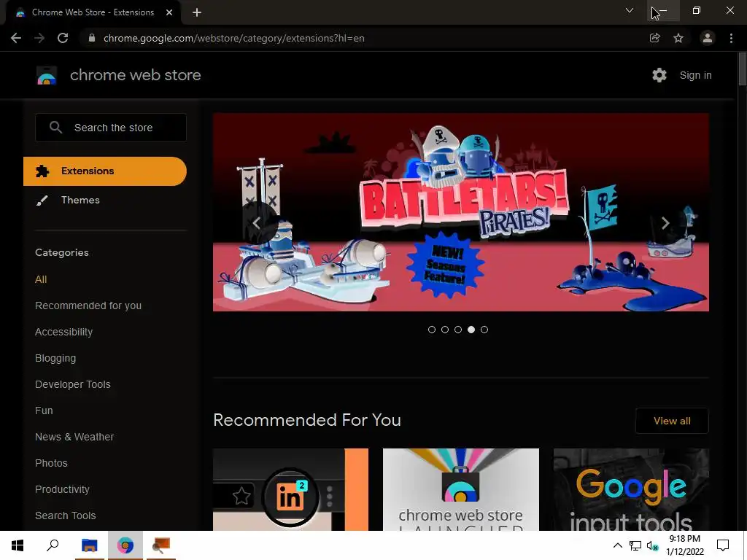This screenshot has height=560, width=747.
Task: Open the Windows Start menu
Action: point(18,545)
